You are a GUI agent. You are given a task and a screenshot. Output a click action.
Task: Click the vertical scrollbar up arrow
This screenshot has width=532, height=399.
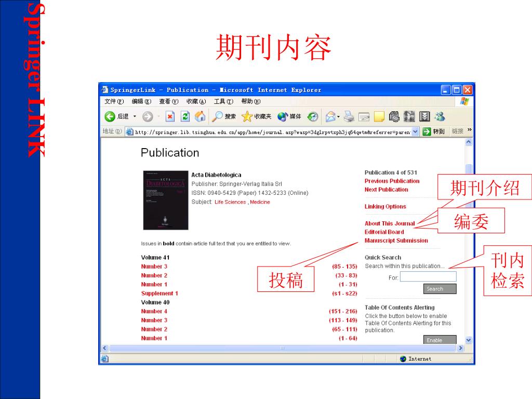pyautogui.click(x=469, y=142)
